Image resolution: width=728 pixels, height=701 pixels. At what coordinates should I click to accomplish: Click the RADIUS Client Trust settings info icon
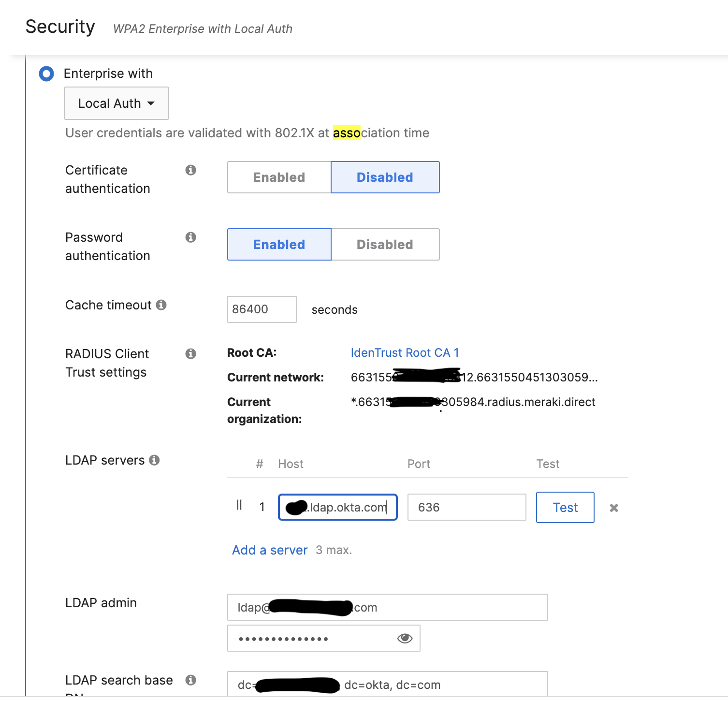click(191, 354)
